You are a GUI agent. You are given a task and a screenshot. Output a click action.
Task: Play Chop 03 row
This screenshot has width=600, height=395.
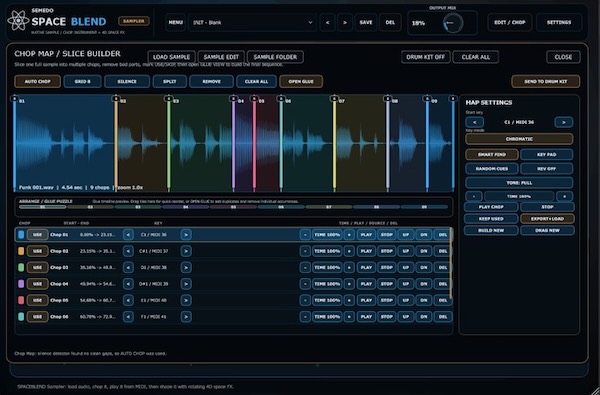coord(366,268)
